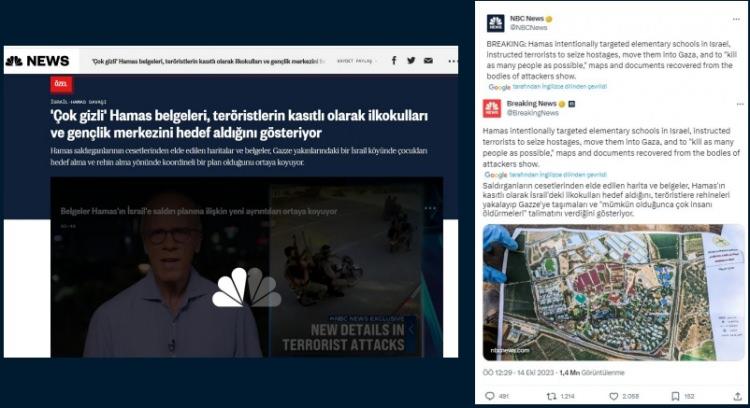Bookmark the tweet
This screenshot has height=408, width=750.
[x=675, y=396]
